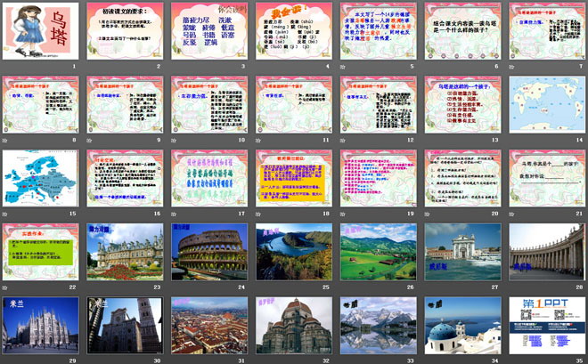Image resolution: width=588 pixels, height=364 pixels.
Task: Select slide 4 titled 我会读 in orange
Action: click(294, 31)
